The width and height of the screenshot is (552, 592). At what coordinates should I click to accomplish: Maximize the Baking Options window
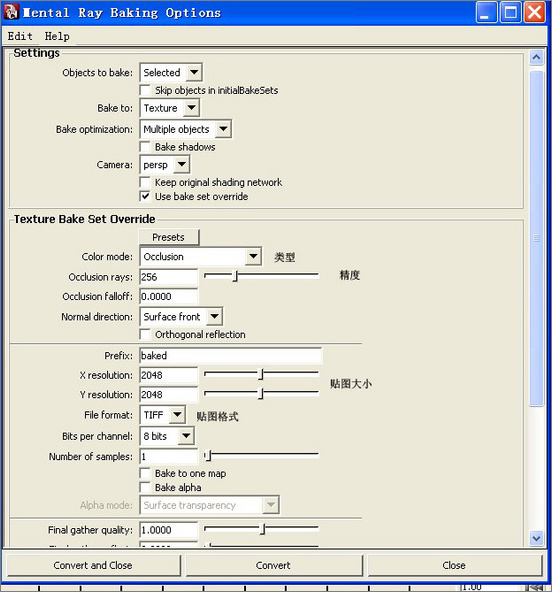pyautogui.click(x=510, y=12)
